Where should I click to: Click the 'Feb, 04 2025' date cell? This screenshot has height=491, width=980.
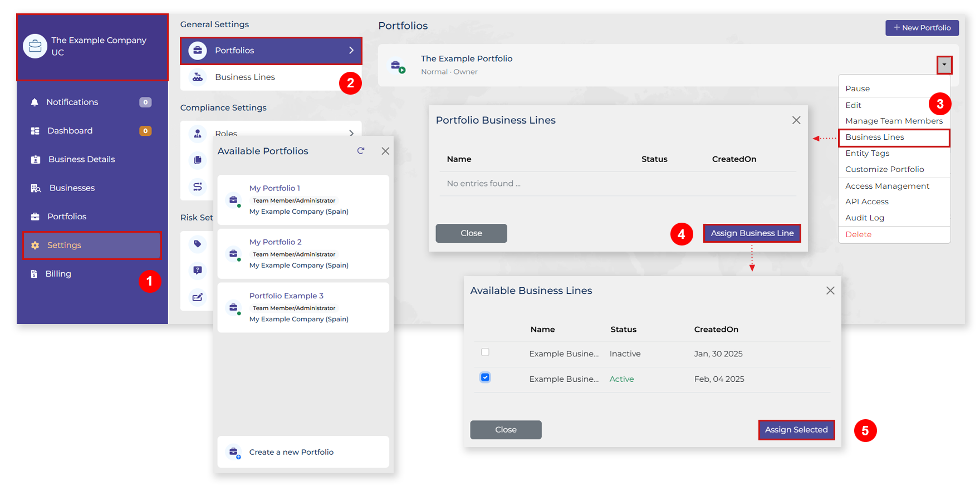pyautogui.click(x=719, y=379)
